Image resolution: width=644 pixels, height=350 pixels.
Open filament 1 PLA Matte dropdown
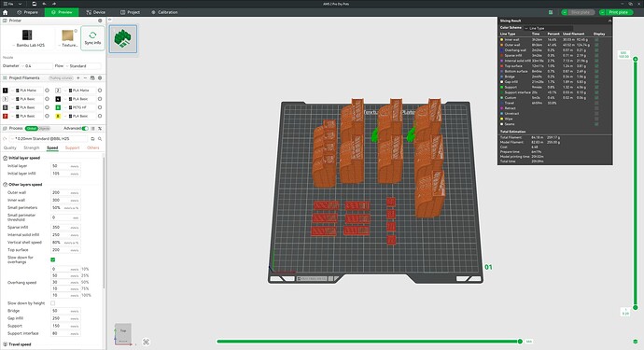[27, 91]
